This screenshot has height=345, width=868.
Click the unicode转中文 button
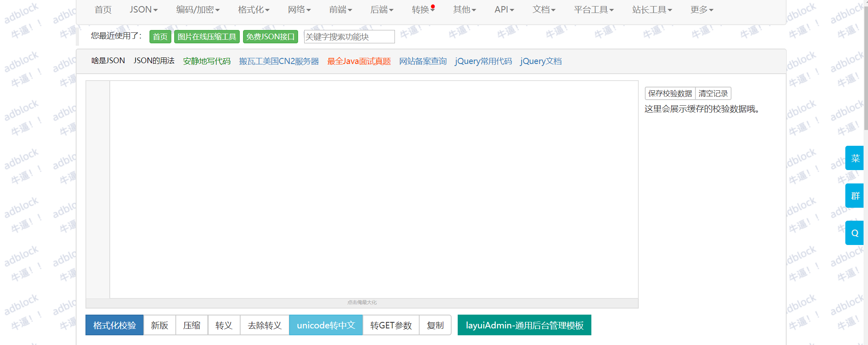click(x=326, y=325)
